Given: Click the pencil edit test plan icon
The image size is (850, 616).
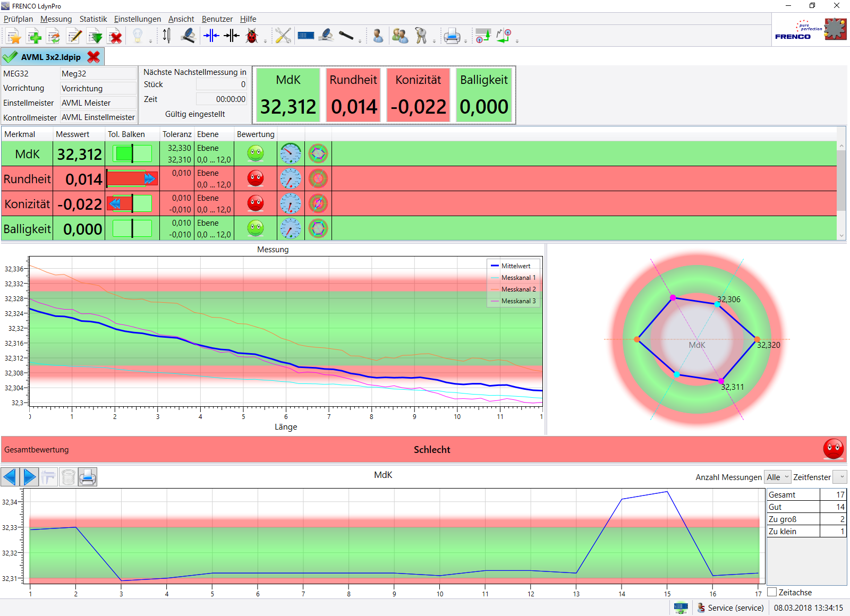Looking at the screenshot, I should (74, 36).
